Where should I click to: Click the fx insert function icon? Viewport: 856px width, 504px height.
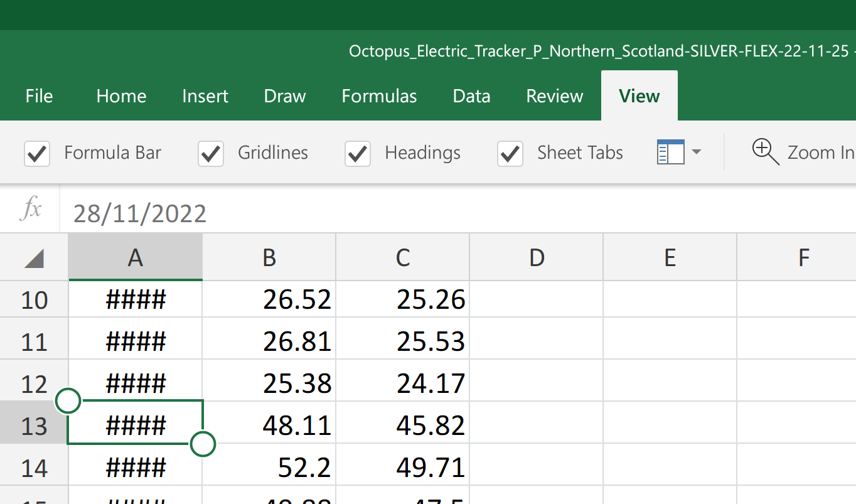tap(31, 209)
